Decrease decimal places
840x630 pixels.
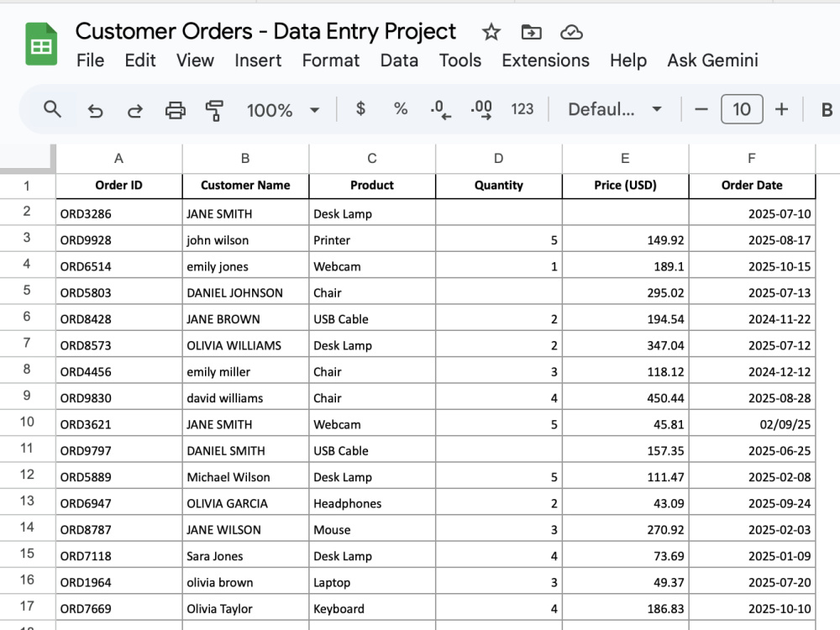pos(440,110)
